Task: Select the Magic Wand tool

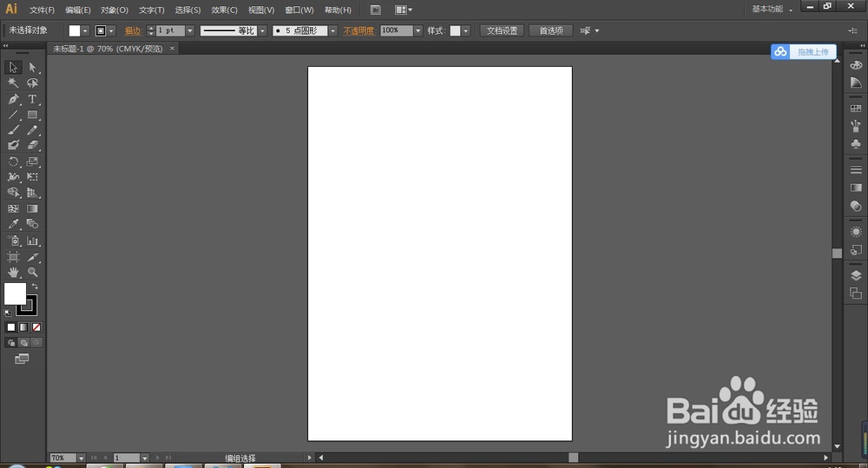Action: click(x=13, y=83)
